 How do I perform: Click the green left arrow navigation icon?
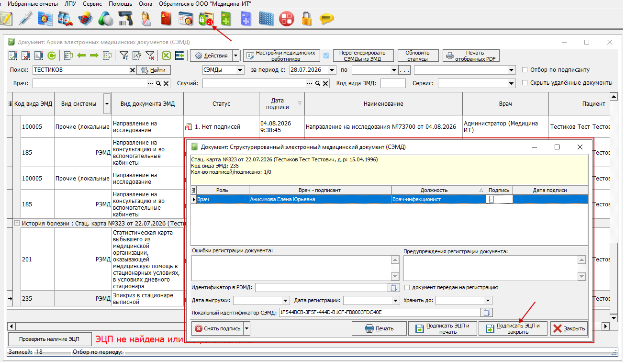tap(82, 56)
